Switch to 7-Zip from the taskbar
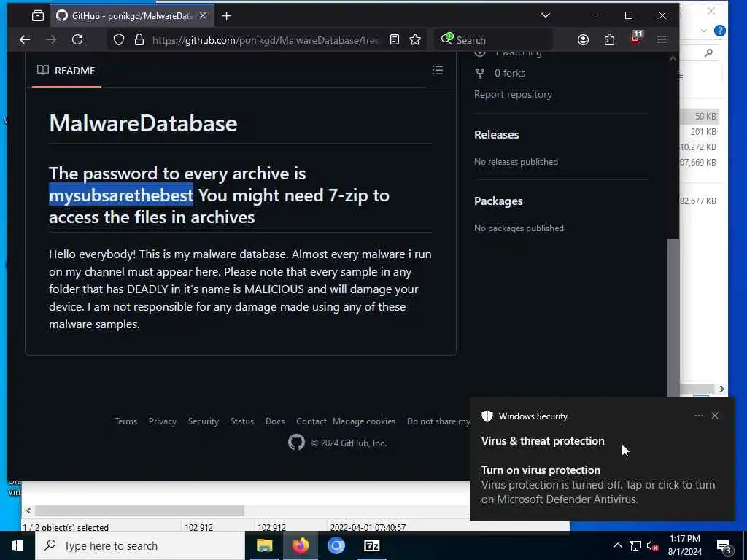 (371, 545)
